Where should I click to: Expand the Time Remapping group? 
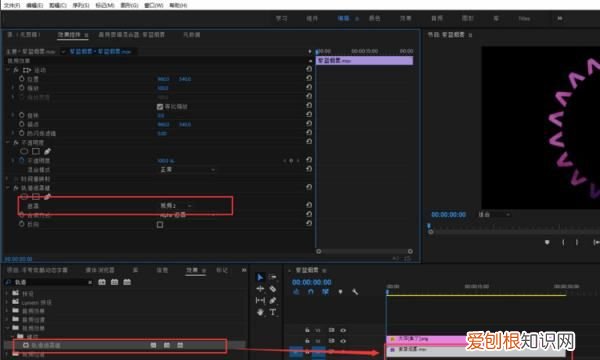(8, 179)
